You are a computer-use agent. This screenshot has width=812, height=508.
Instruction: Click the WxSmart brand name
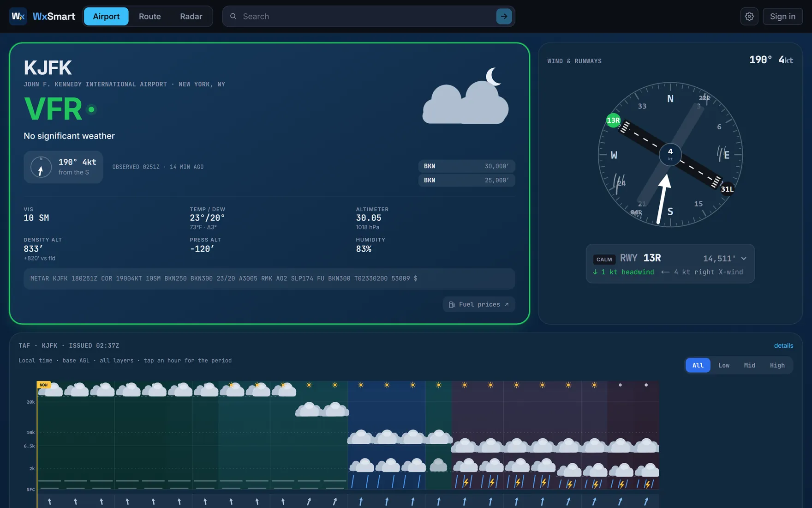pyautogui.click(x=54, y=16)
